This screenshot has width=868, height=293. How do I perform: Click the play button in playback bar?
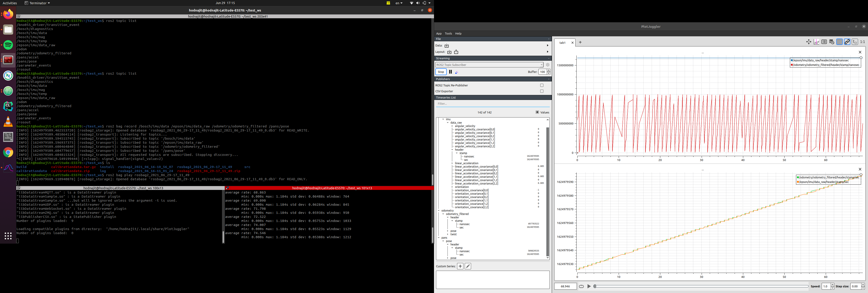[x=589, y=286]
